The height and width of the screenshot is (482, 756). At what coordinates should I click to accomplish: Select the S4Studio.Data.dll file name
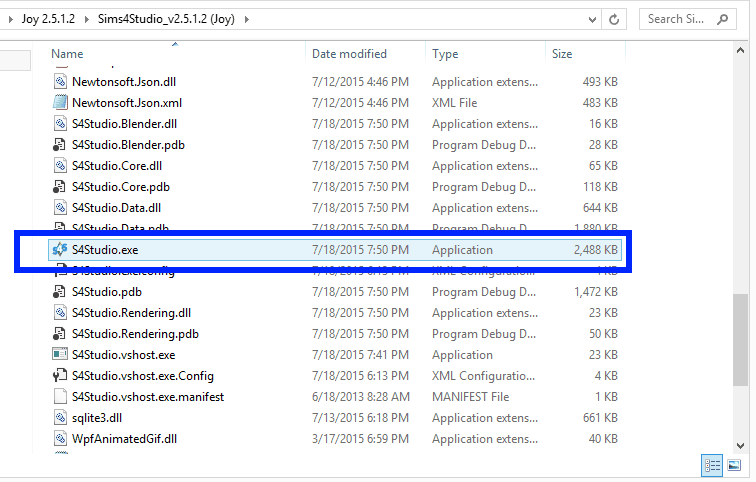[116, 208]
